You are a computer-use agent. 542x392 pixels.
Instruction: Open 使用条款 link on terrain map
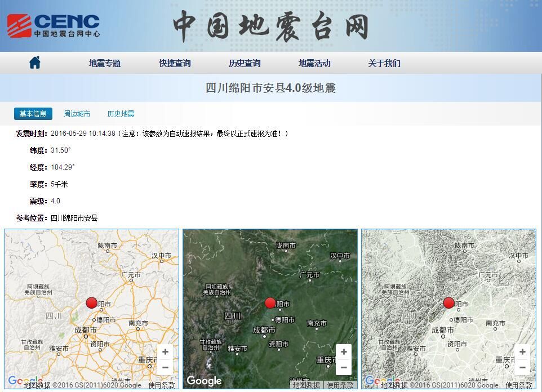pos(518,385)
